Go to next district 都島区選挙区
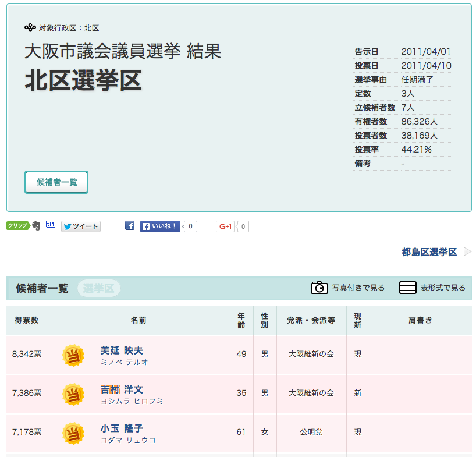Viewport: 476px width, 457px height. pyautogui.click(x=429, y=252)
